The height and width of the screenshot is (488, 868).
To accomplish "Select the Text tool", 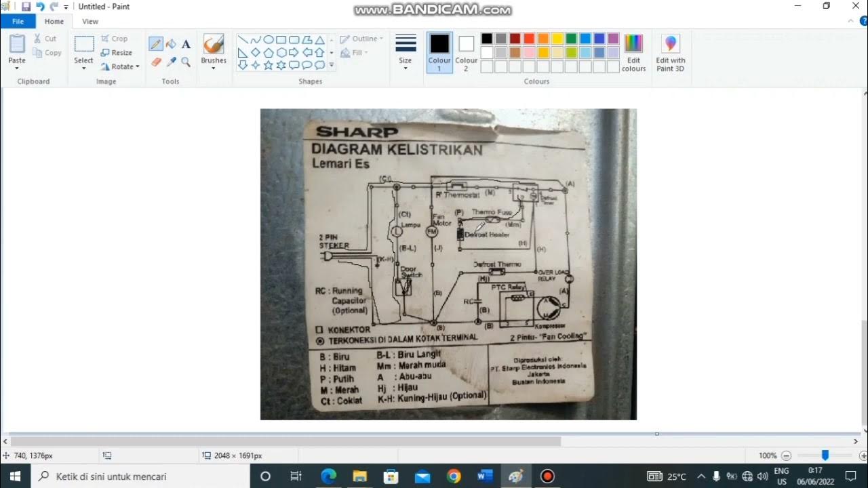I will click(186, 44).
